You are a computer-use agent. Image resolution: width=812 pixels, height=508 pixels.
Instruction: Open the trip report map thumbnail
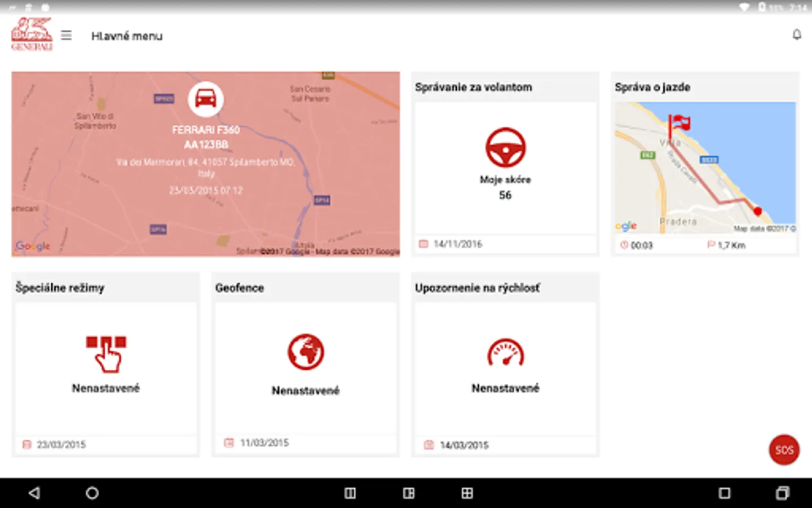pyautogui.click(x=705, y=168)
